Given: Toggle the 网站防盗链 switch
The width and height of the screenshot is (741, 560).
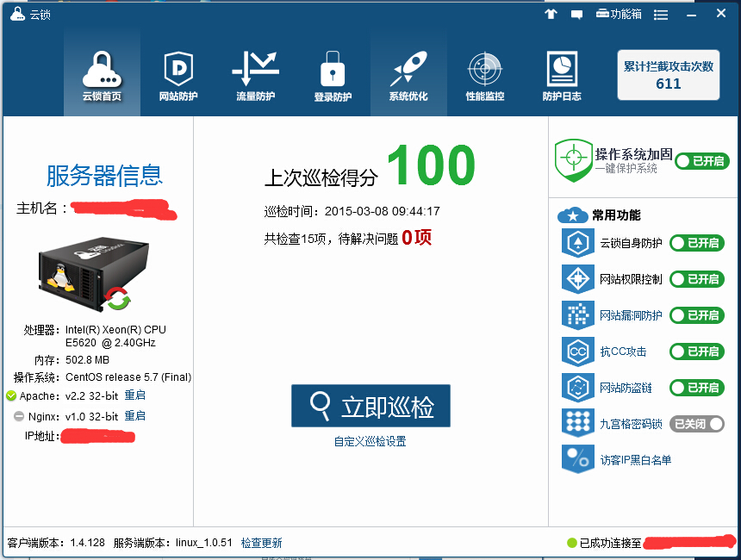Looking at the screenshot, I should 697,388.
